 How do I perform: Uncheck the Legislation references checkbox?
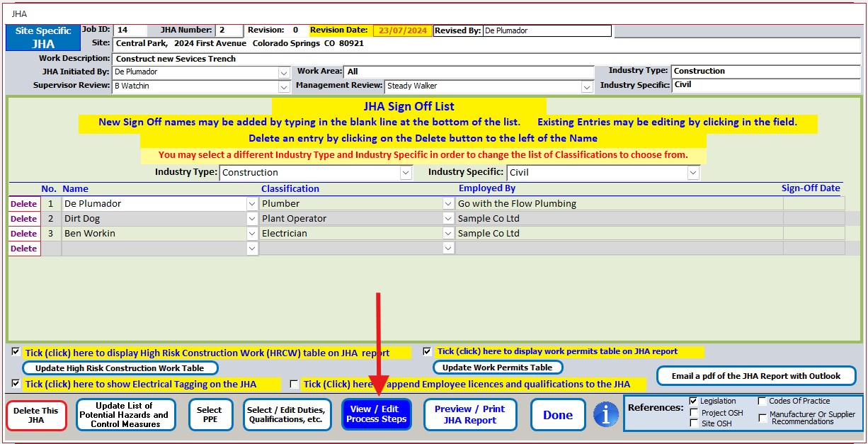694,400
